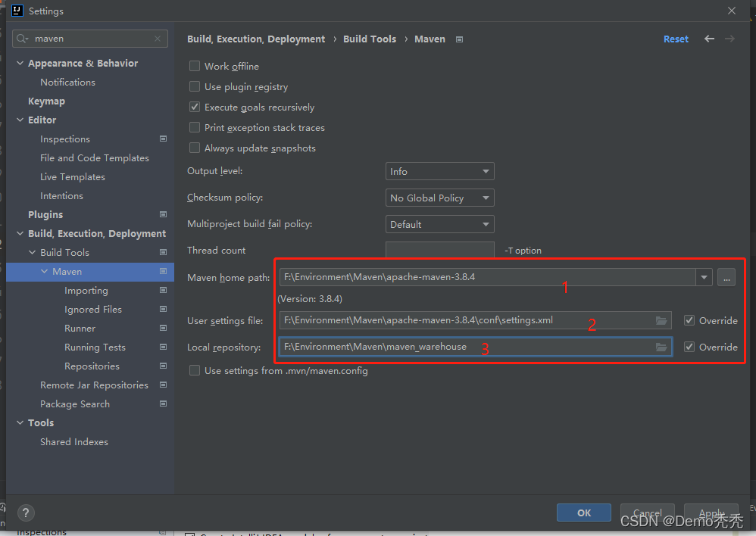The image size is (756, 536).
Task: Browse folder for Local repository
Action: 661,347
